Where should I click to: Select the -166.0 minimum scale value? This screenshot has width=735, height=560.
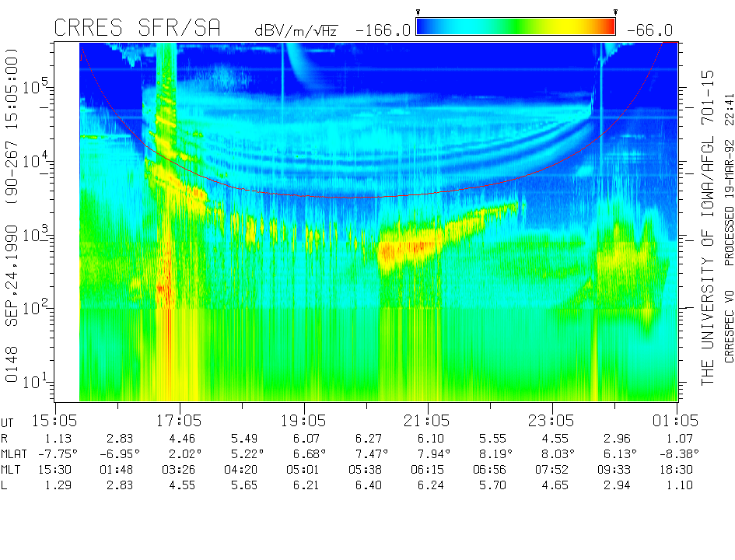tap(383, 30)
